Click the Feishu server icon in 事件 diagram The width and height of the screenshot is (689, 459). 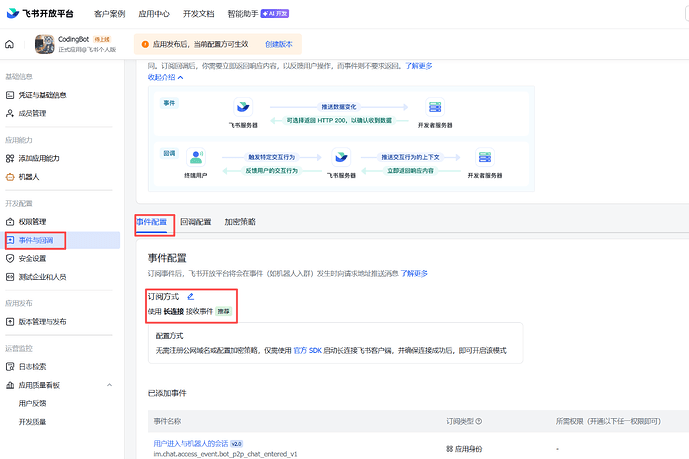pos(243,107)
